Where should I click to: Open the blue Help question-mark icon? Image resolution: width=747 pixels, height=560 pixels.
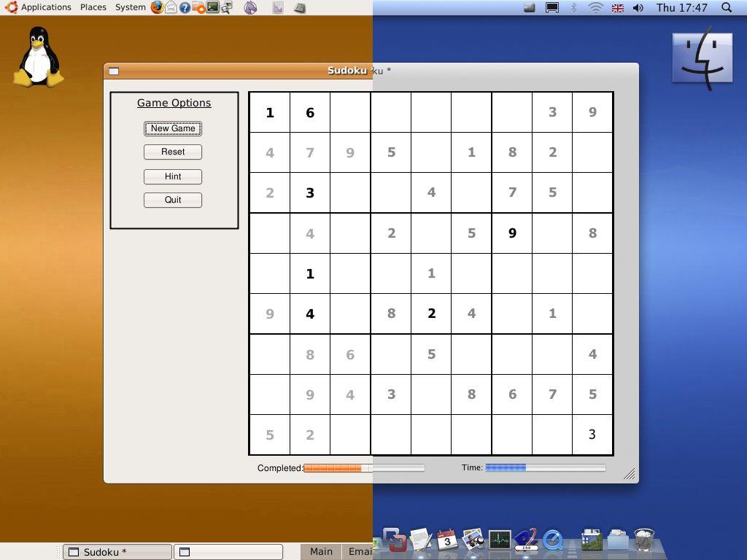point(185,7)
